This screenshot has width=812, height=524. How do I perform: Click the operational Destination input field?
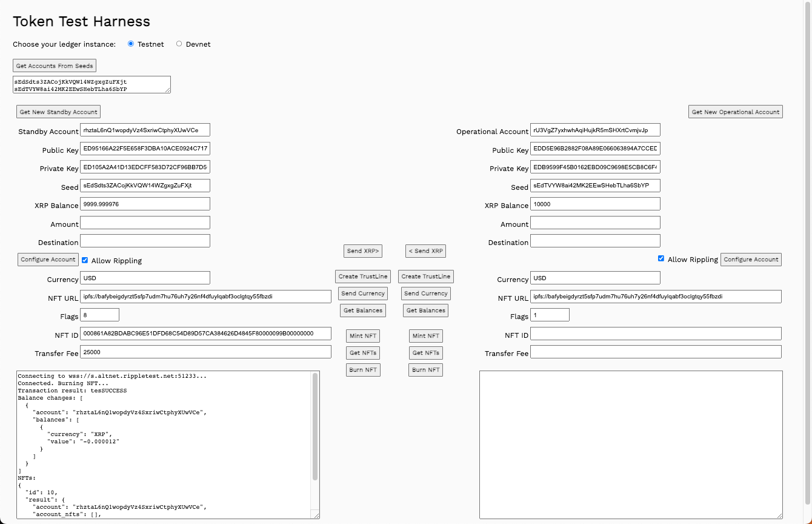[x=594, y=241]
